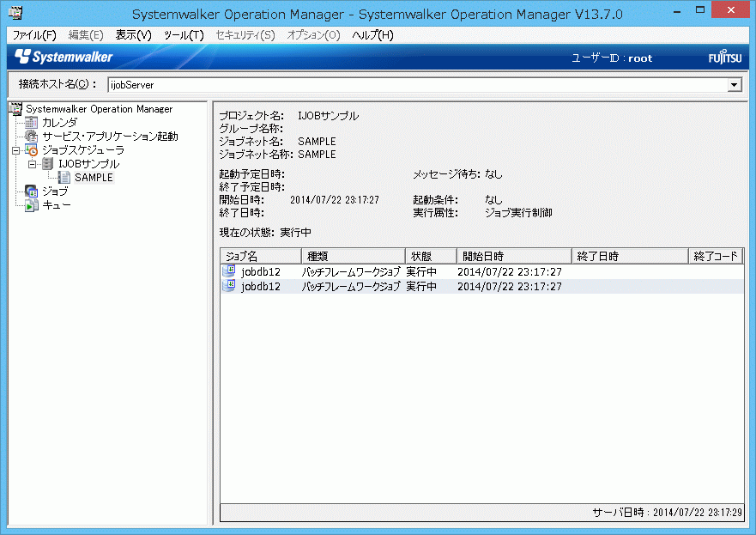This screenshot has height=535, width=756.
Task: Click first row バッチフレームワークジョブ type cell
Action: point(352,271)
